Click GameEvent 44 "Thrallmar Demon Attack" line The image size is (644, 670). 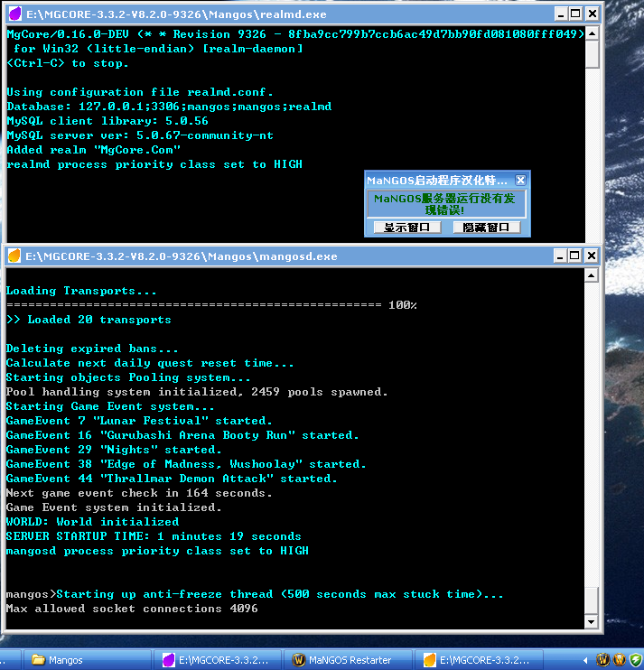pos(172,479)
